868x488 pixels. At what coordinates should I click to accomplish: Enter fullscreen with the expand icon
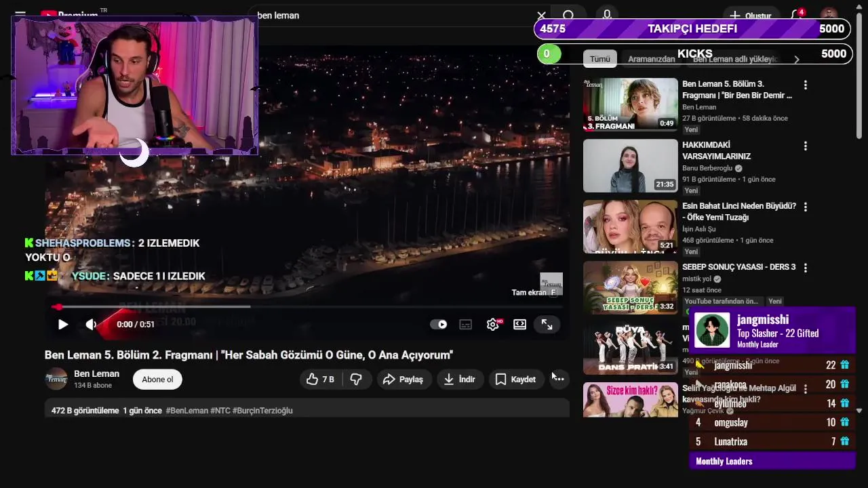point(547,325)
